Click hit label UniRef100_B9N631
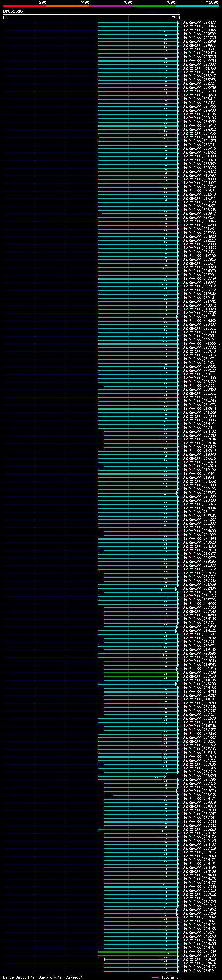The height and width of the screenshot is (980, 222). pyautogui.click(x=199, y=49)
